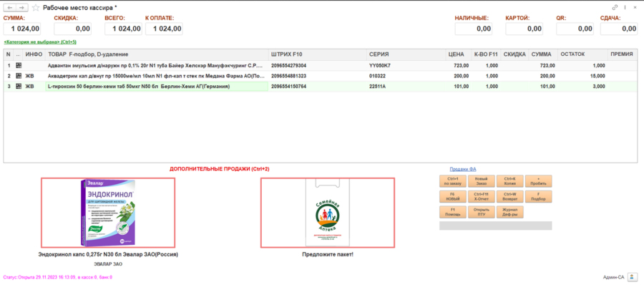Viewport: 644px width, 285px height.
Task: Add the form to favorites with the star
Action: (36, 7)
